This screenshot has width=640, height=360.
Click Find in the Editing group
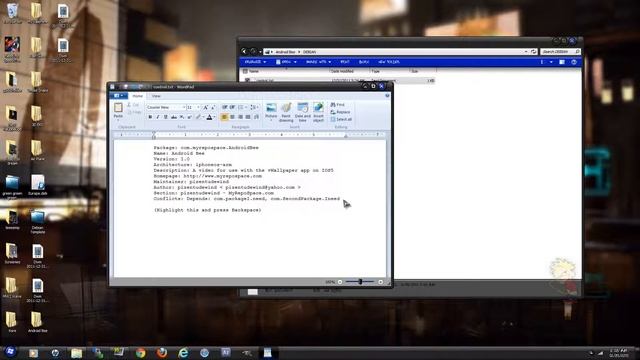338,105
